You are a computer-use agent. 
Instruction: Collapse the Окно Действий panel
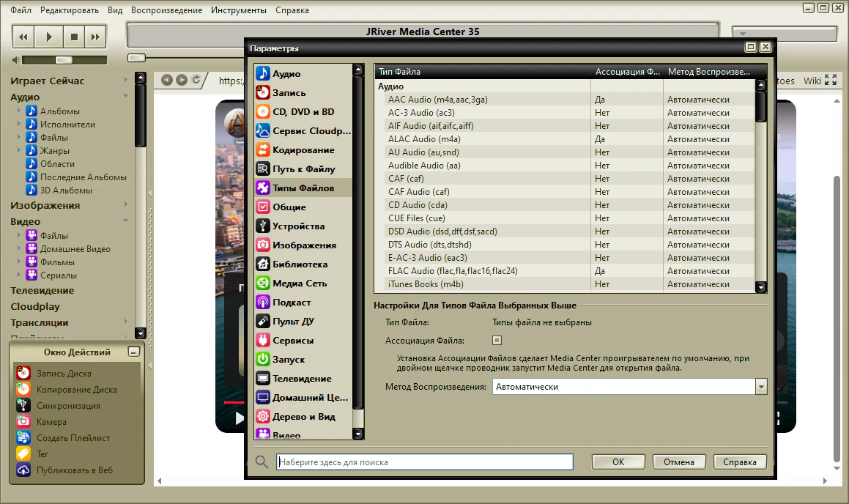tap(133, 352)
